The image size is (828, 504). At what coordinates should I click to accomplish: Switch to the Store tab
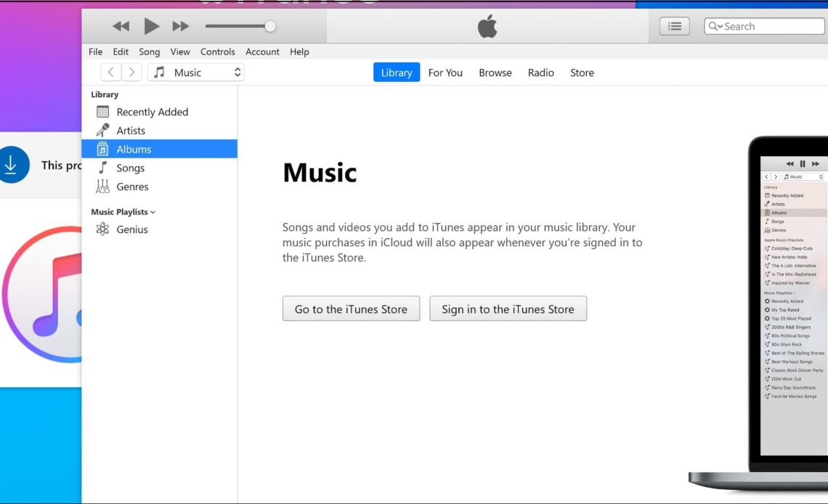582,73
